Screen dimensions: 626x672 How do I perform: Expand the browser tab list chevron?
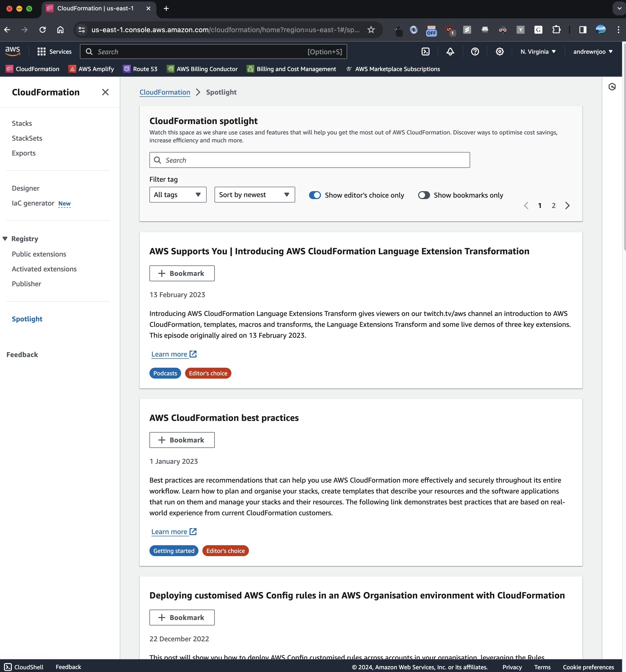(x=619, y=8)
